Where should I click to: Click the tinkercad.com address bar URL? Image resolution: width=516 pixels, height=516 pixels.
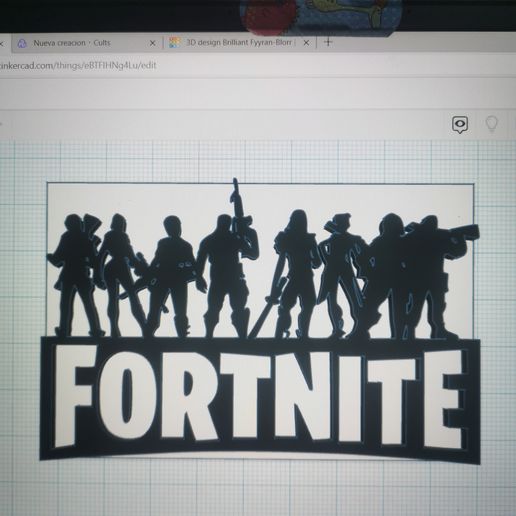point(78,65)
